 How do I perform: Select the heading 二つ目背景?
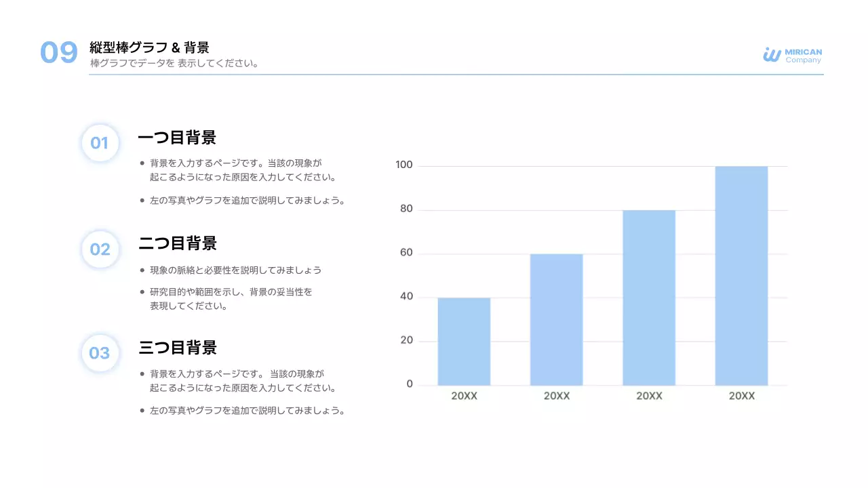coord(178,243)
